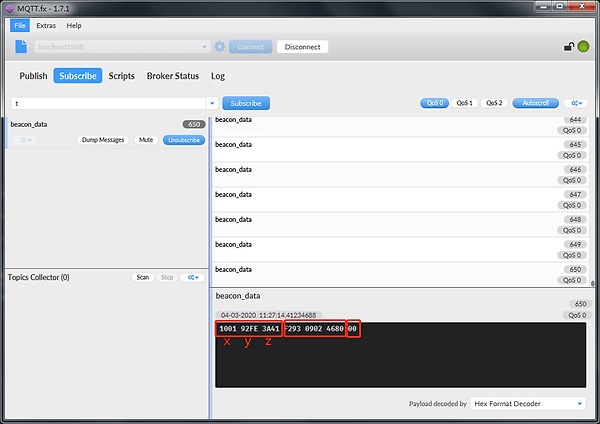The image size is (600, 424).
Task: Open Topics Collector settings gear dropdown
Action: (193, 277)
